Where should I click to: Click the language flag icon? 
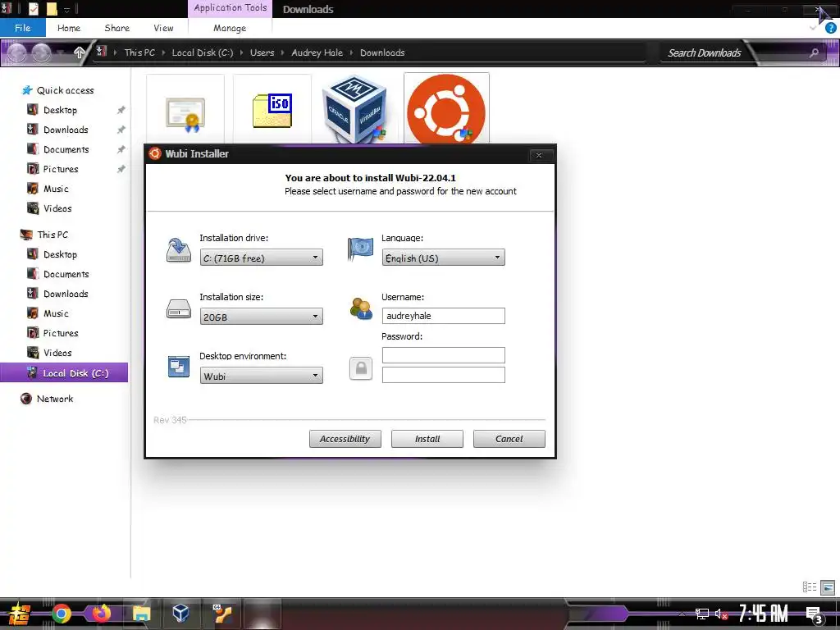tap(360, 249)
